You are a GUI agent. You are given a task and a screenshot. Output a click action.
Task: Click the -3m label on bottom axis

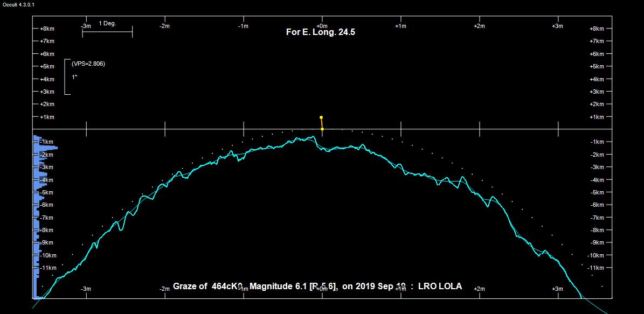click(x=86, y=289)
